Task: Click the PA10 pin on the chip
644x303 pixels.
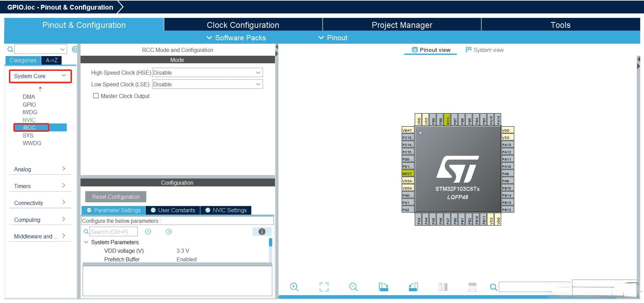Action: click(x=508, y=166)
